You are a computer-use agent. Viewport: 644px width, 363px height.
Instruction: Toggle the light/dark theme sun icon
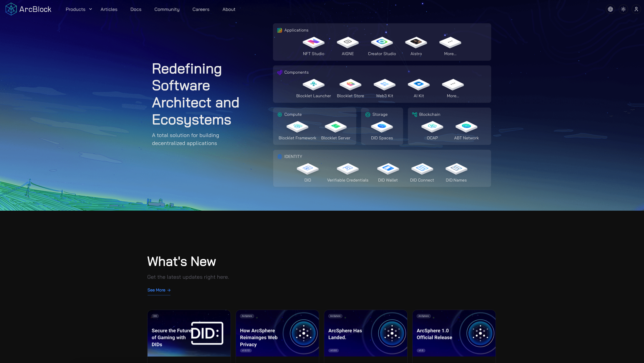pos(623,9)
